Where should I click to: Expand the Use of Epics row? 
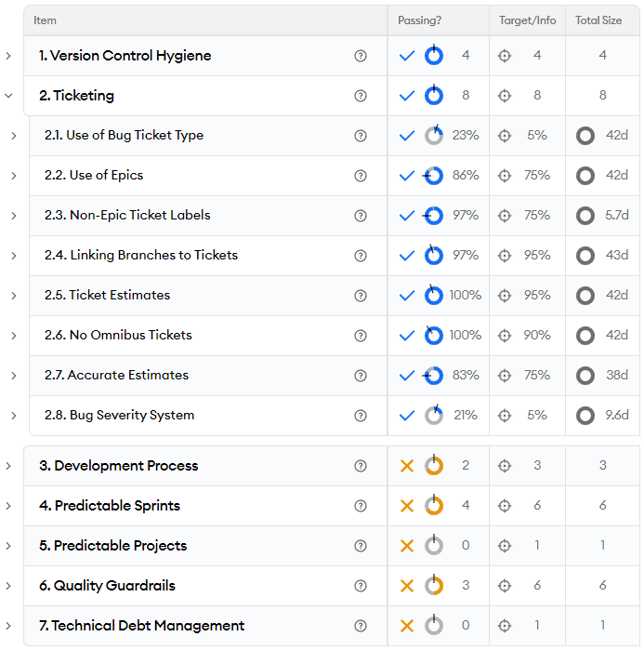click(14, 176)
